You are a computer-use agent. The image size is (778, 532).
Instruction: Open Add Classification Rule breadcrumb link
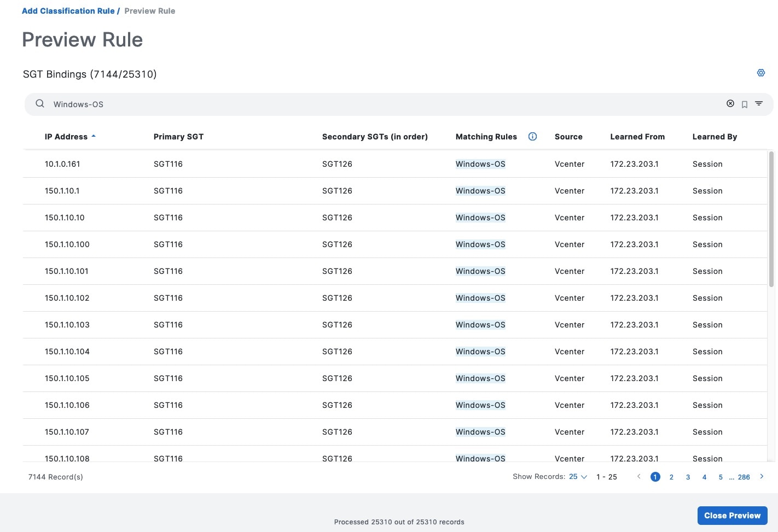pos(68,11)
